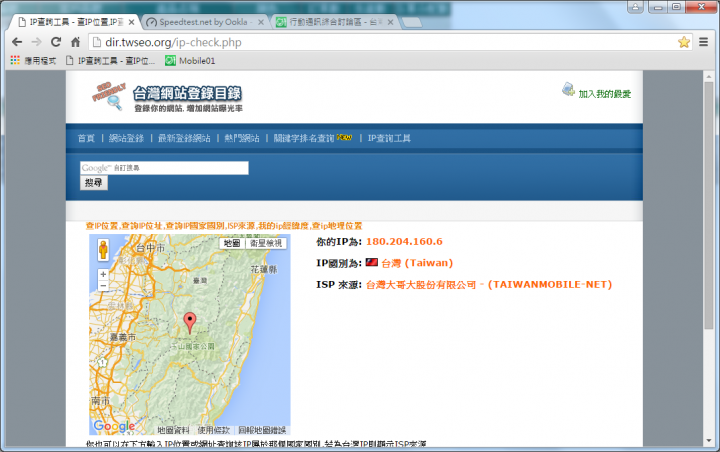Click the IP address 180.204.160.6
The height and width of the screenshot is (452, 720).
point(404,242)
